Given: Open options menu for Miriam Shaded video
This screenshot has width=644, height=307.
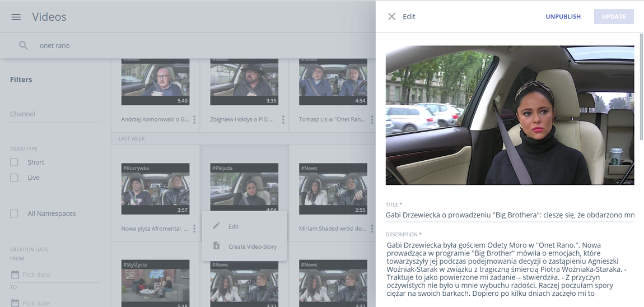Looking at the screenshot, I should pyautogui.click(x=372, y=229).
